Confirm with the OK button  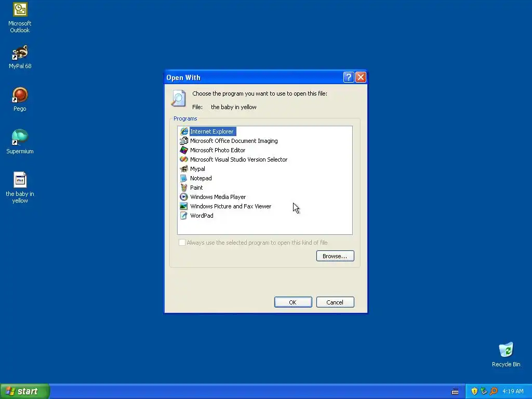(x=293, y=302)
